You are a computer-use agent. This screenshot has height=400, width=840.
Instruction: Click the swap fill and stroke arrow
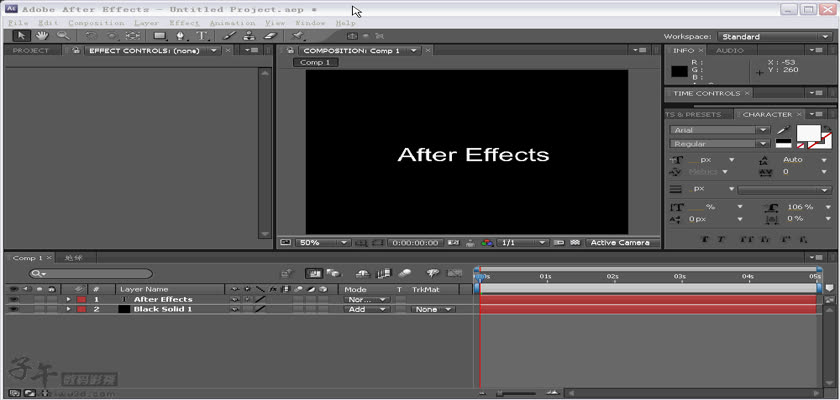(827, 129)
